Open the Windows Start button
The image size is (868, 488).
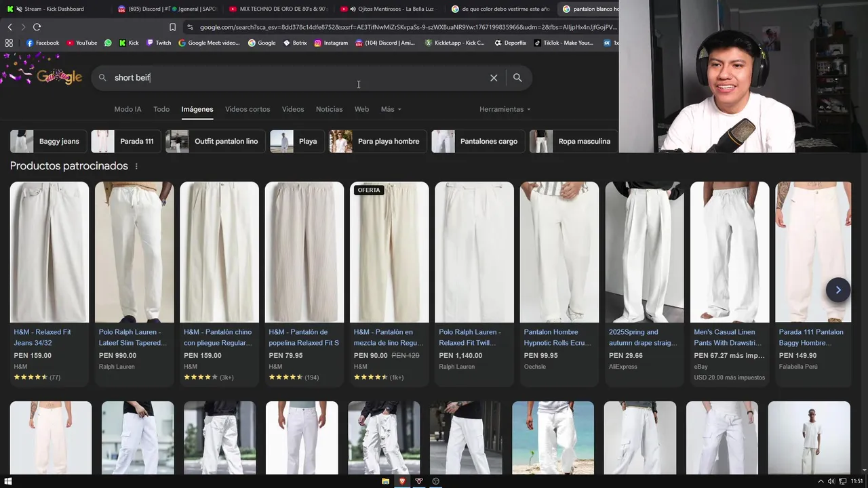(x=8, y=481)
